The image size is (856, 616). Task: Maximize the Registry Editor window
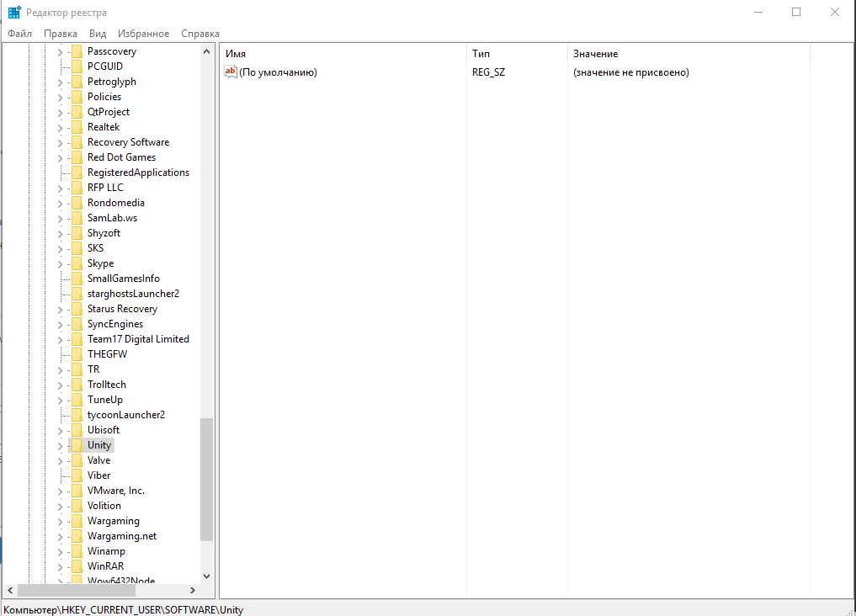click(796, 12)
